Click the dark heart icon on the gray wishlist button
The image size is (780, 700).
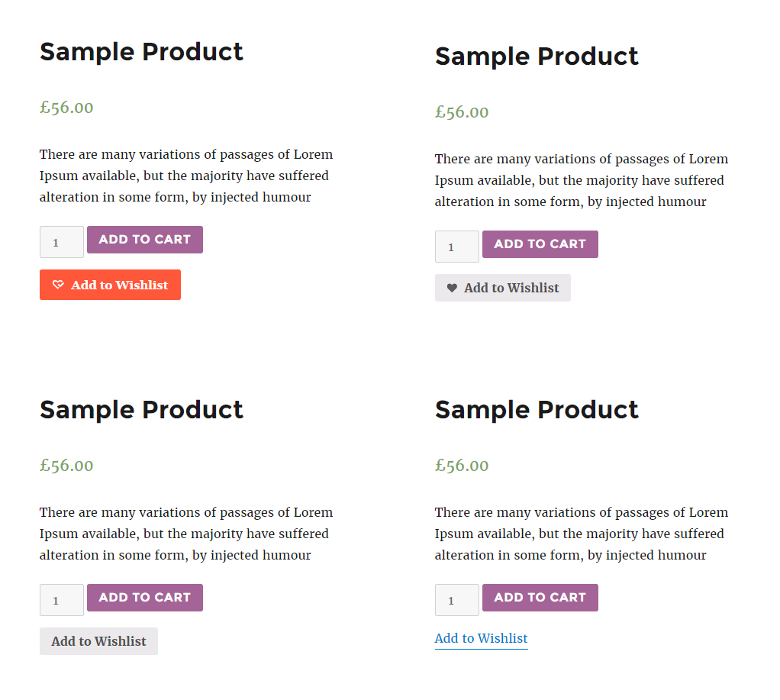tap(452, 288)
